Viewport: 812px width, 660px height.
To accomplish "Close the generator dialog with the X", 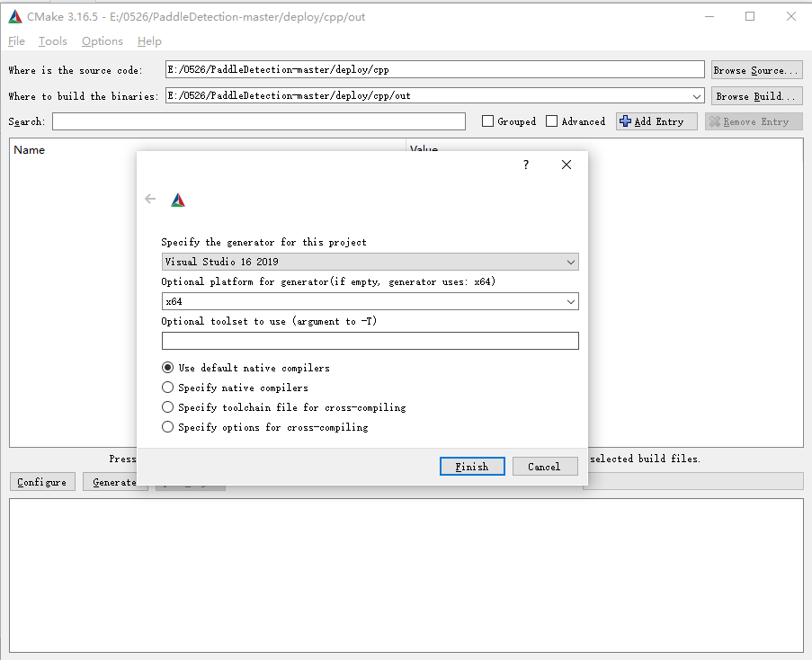I will click(x=567, y=165).
